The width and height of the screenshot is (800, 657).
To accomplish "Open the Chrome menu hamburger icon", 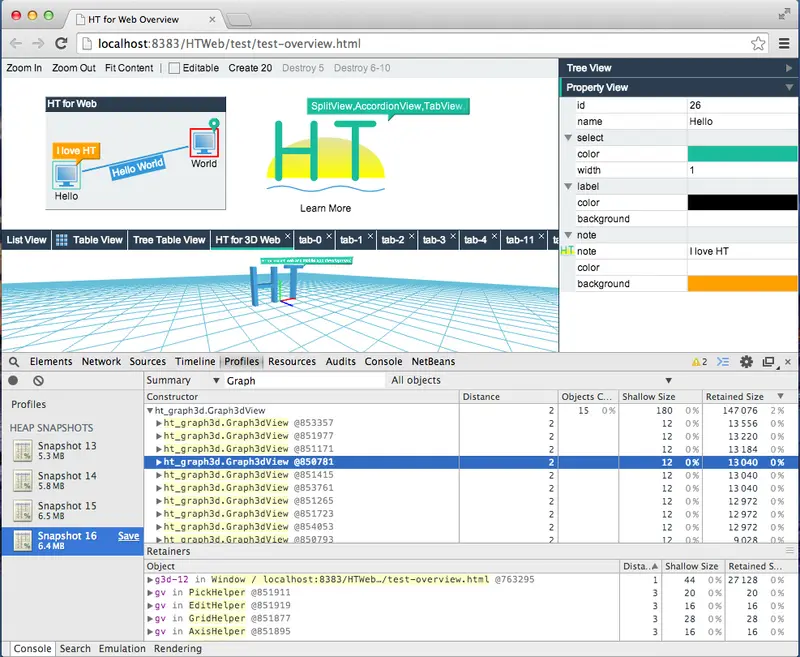I will (x=783, y=44).
